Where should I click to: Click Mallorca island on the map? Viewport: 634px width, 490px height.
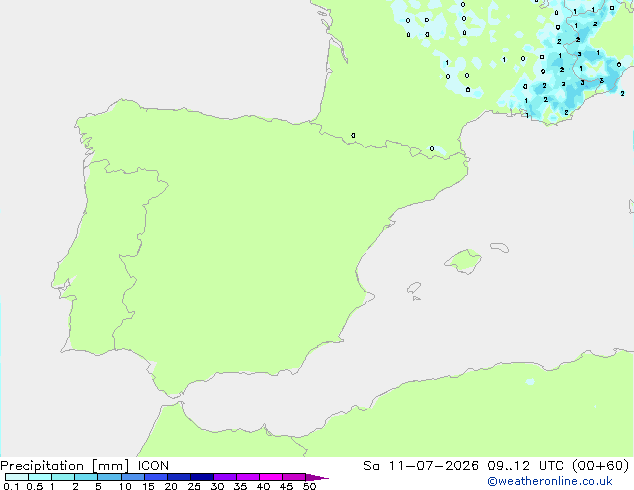pyautogui.click(x=463, y=261)
